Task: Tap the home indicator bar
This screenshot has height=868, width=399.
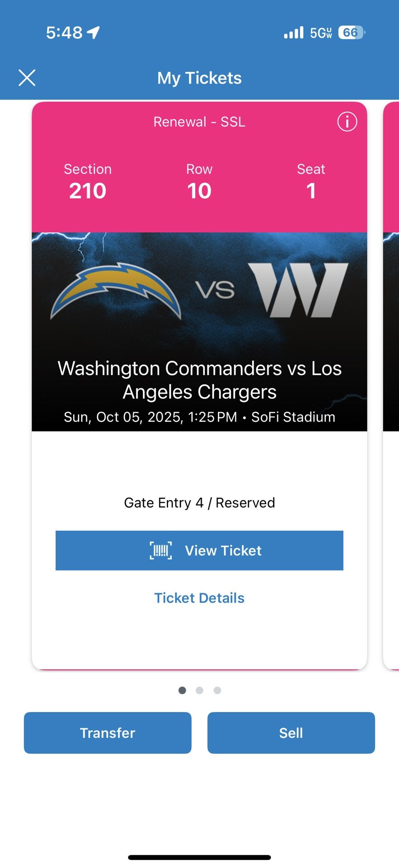Action: [199, 857]
